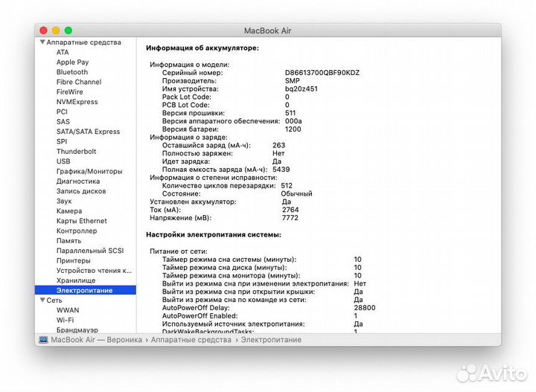Screen dimensions: 536x392
Task: Select Apple Pay in the sidebar
Action: [72, 62]
